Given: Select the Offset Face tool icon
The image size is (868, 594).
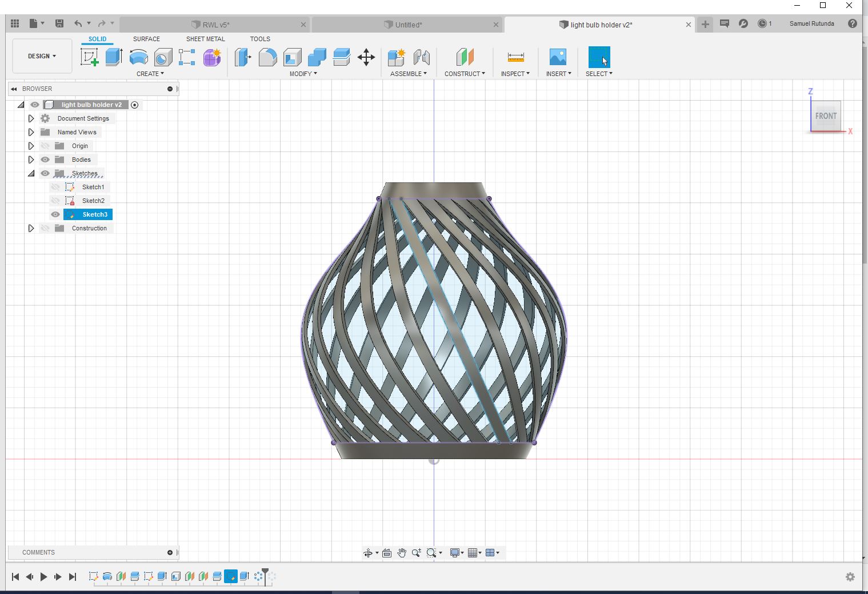Looking at the screenshot, I should (x=341, y=57).
